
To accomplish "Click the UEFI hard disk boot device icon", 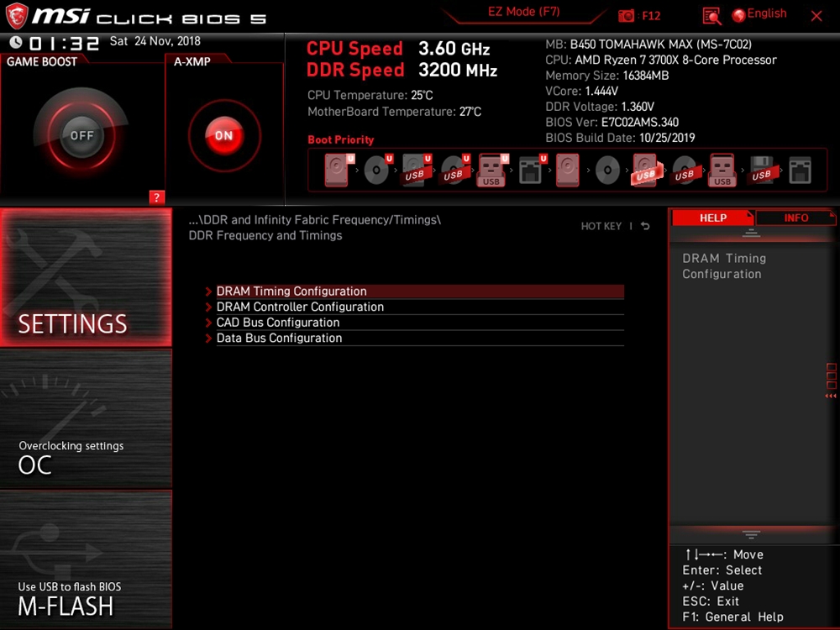I will pyautogui.click(x=339, y=170).
